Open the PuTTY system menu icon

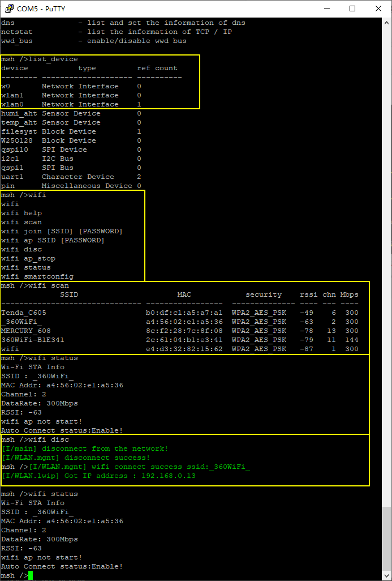tap(8, 8)
